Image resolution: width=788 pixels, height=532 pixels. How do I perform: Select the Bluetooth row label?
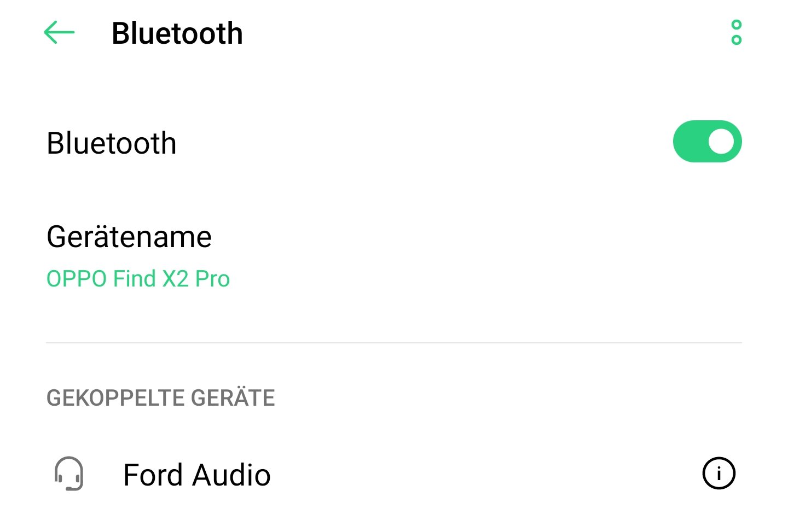point(112,143)
